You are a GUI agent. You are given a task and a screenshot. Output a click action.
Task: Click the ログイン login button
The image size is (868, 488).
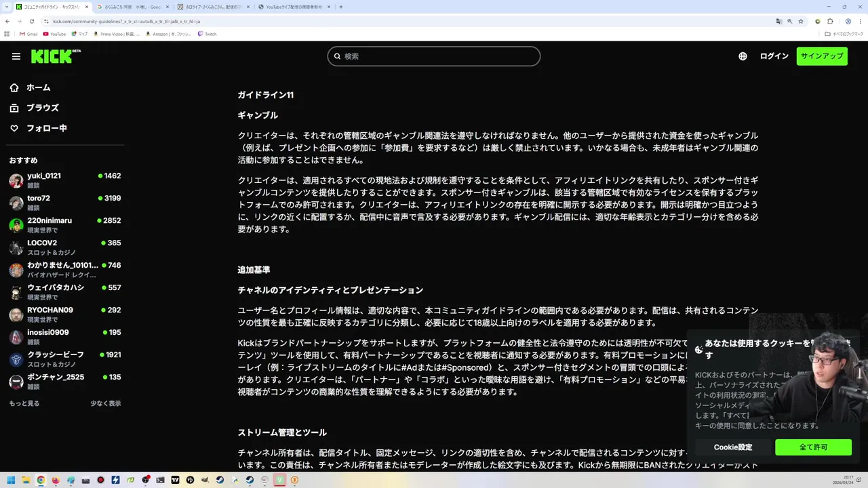point(774,56)
